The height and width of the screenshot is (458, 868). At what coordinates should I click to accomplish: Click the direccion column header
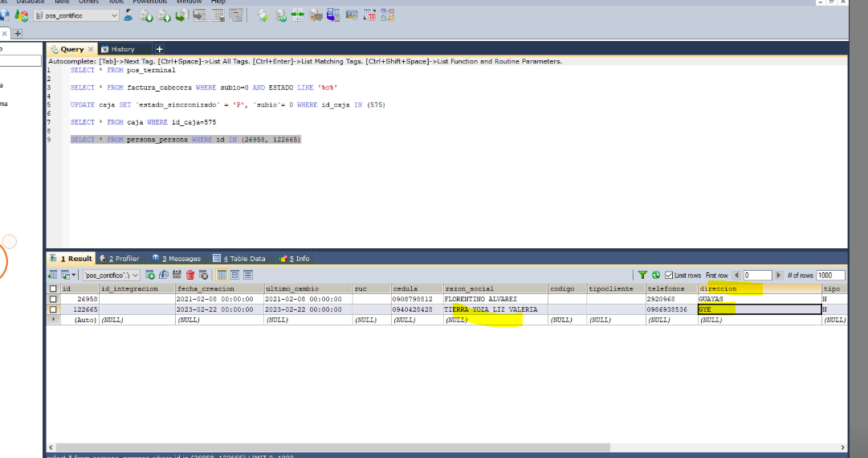760,288
